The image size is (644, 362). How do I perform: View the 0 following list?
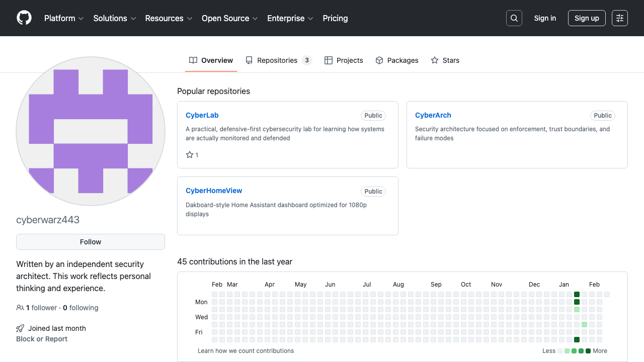click(80, 308)
